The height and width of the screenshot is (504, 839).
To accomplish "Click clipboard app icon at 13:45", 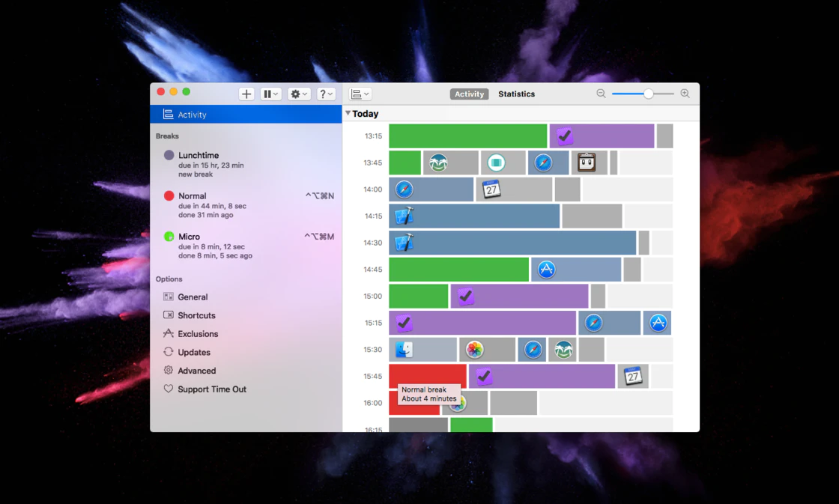I will [x=587, y=163].
